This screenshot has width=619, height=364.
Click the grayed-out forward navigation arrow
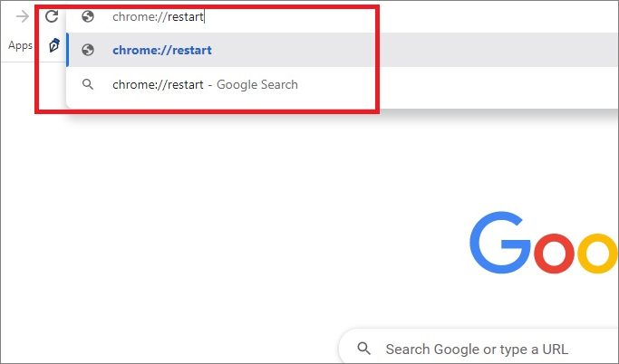23,16
